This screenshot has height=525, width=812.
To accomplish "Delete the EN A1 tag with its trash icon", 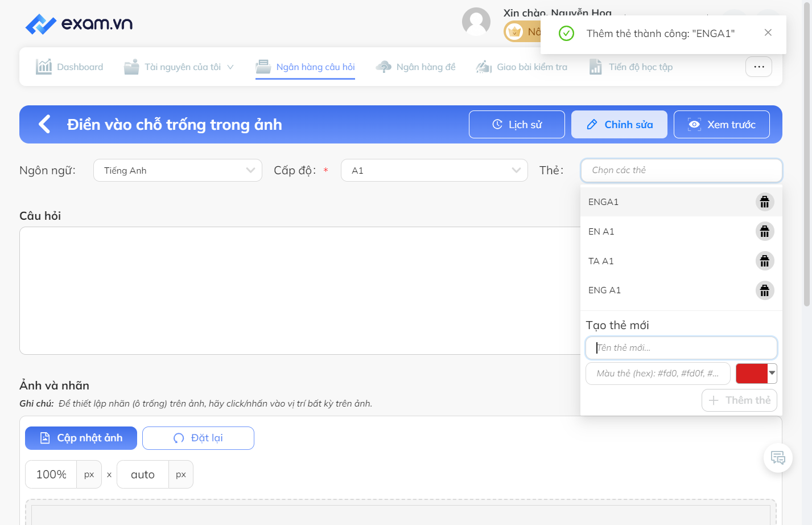I will coord(765,231).
